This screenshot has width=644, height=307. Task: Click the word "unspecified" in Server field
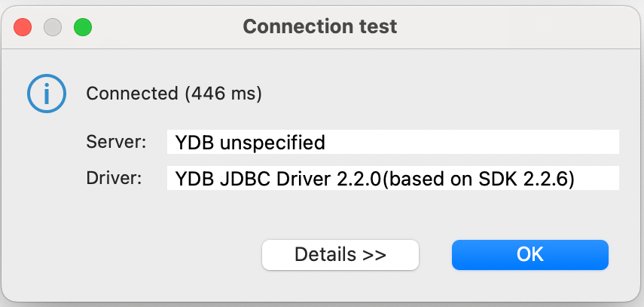click(x=270, y=142)
